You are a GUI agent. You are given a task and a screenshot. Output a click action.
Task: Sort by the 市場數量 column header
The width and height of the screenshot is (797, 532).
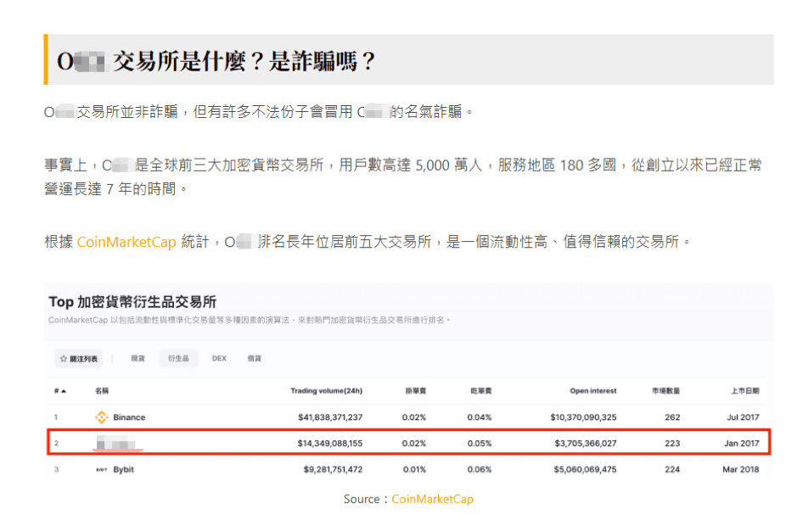point(665,391)
